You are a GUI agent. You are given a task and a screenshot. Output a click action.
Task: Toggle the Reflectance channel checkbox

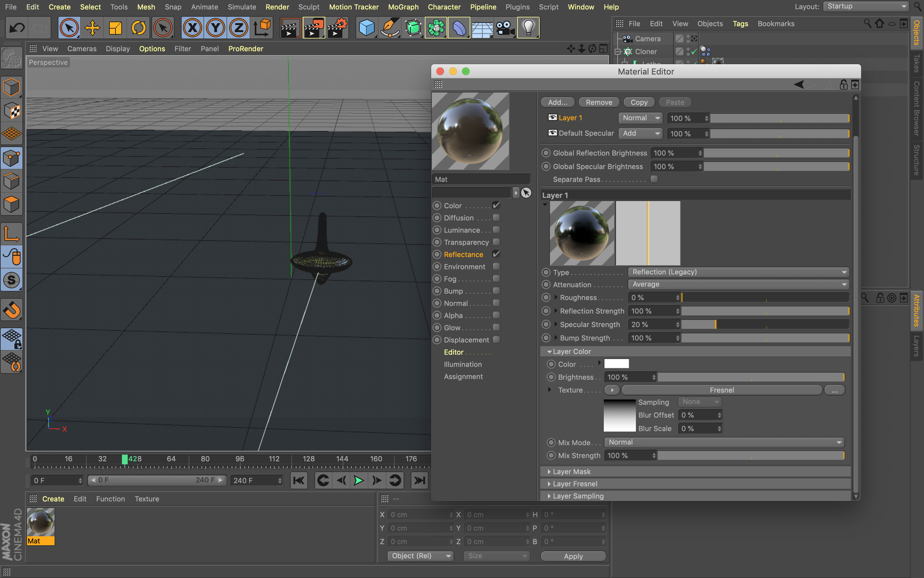496,254
